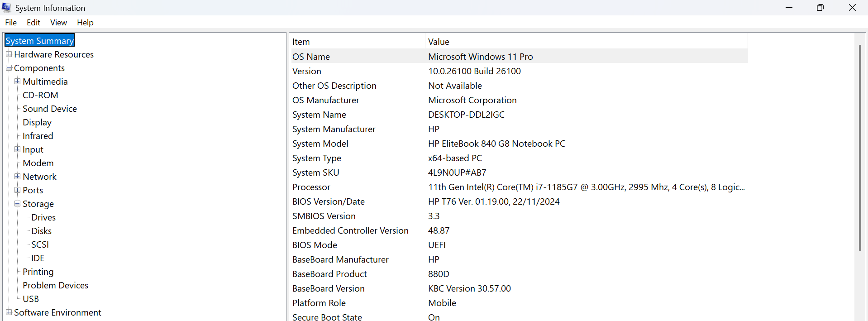
Task: Open Drives under Storage
Action: (x=43, y=217)
